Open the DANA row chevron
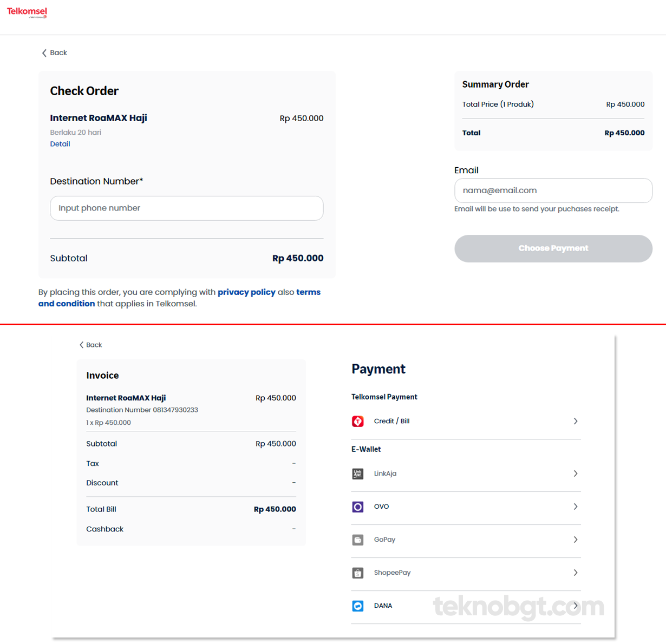The image size is (666, 644). click(x=576, y=606)
